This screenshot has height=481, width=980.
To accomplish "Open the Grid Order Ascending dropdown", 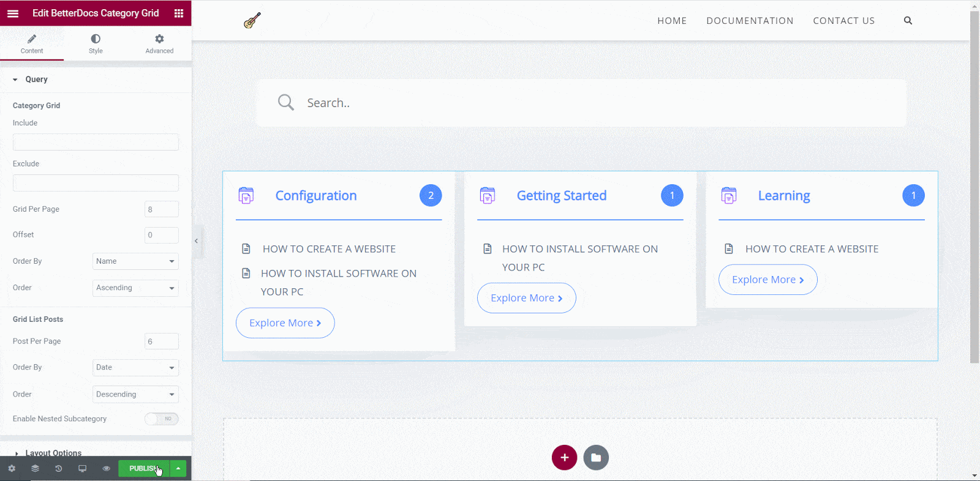I will point(135,288).
